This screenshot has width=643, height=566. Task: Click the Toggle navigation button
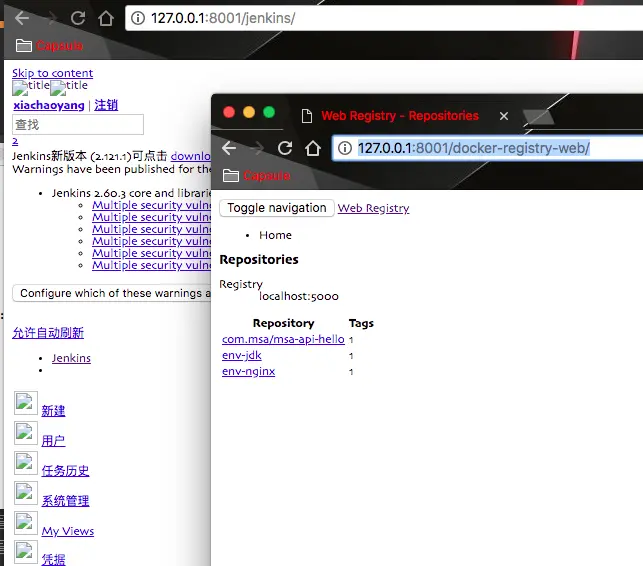(277, 208)
